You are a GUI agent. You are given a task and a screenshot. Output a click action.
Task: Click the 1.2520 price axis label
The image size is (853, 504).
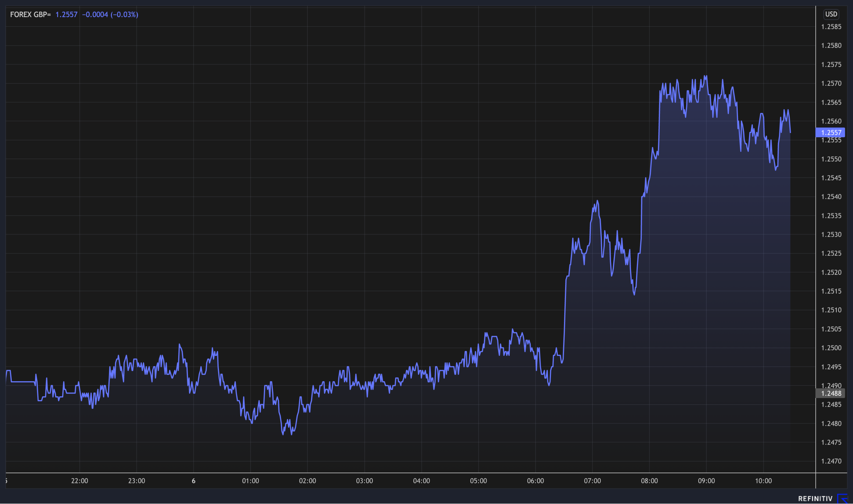click(x=831, y=272)
